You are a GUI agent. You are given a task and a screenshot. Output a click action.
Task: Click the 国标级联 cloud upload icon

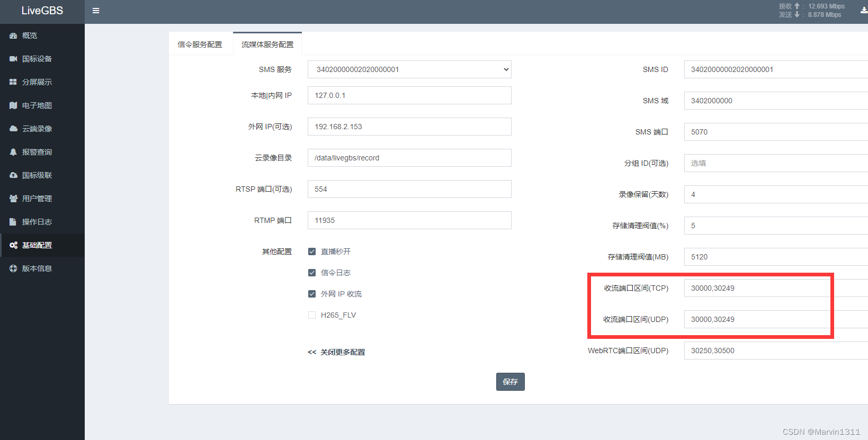coord(13,175)
